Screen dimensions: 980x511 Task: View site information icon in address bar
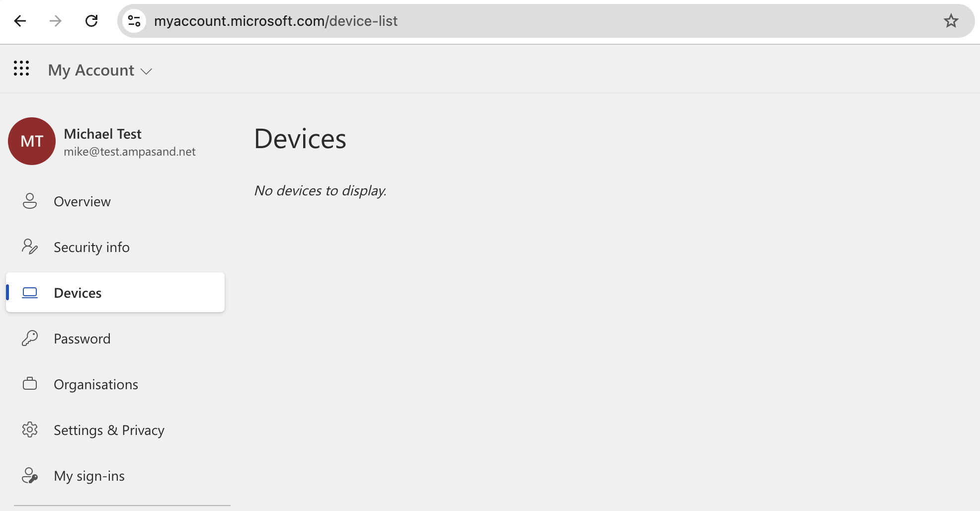tap(134, 21)
